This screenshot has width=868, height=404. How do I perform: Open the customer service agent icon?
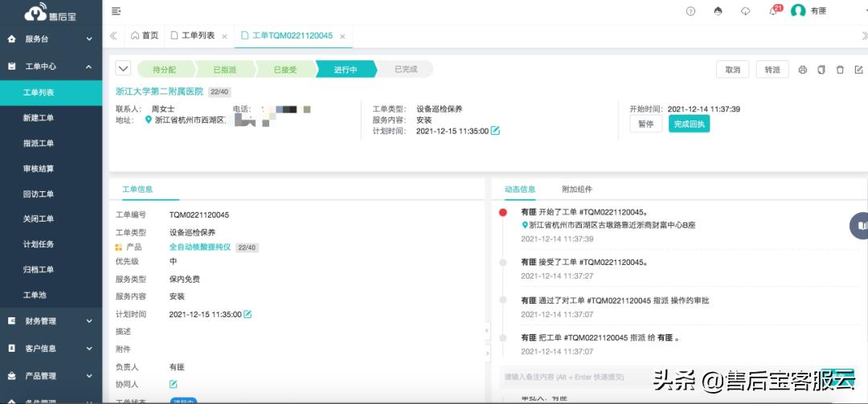(x=718, y=11)
